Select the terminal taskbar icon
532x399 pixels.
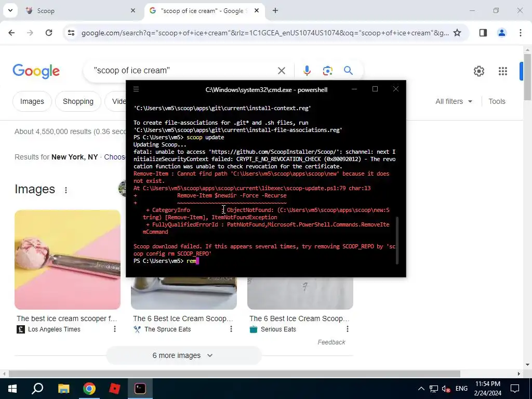pyautogui.click(x=140, y=389)
